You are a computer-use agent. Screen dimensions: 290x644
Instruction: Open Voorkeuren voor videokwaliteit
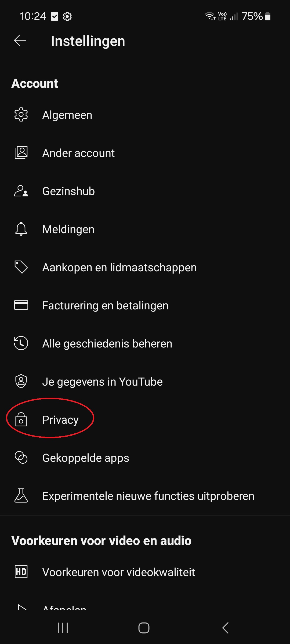point(118,572)
